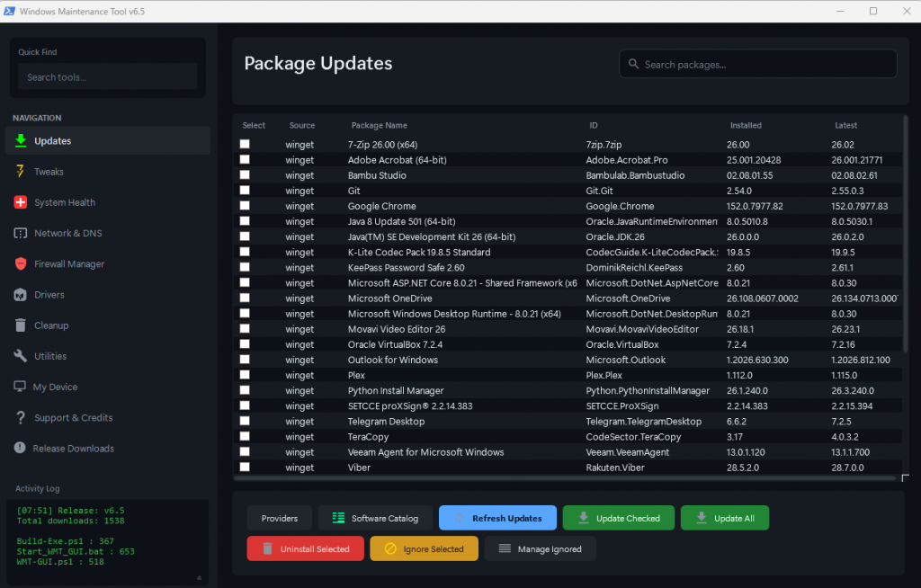Image resolution: width=921 pixels, height=588 pixels.
Task: Click the Source column header
Action: [x=302, y=125]
